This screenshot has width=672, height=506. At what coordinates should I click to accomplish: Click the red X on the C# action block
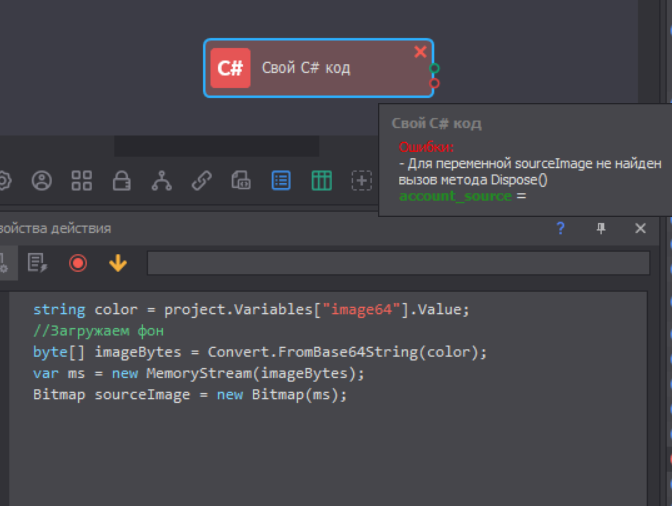tap(420, 52)
